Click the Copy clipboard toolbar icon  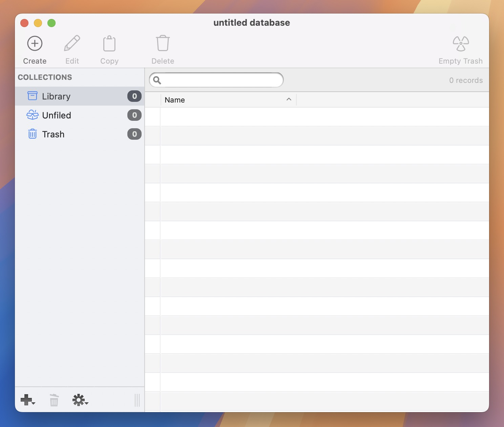pos(109,44)
